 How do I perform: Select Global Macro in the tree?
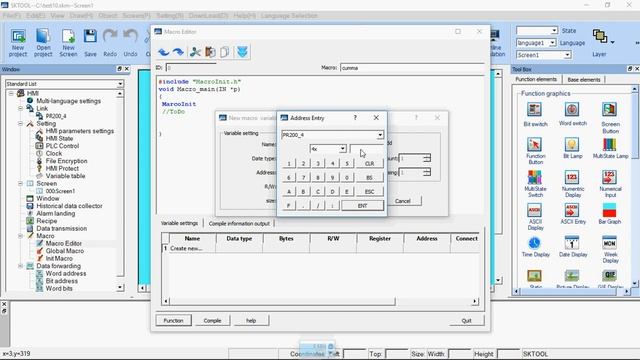tap(64, 251)
